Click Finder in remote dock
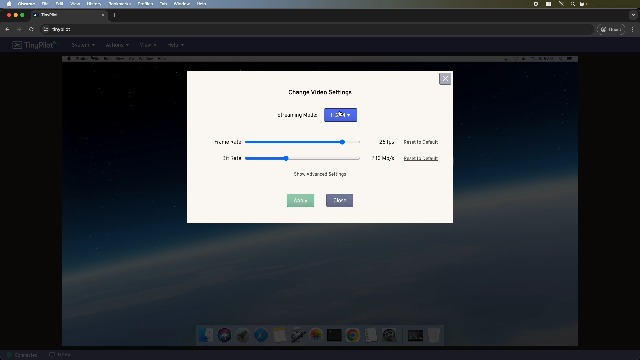Viewport: 640px width, 360px height. 206,336
